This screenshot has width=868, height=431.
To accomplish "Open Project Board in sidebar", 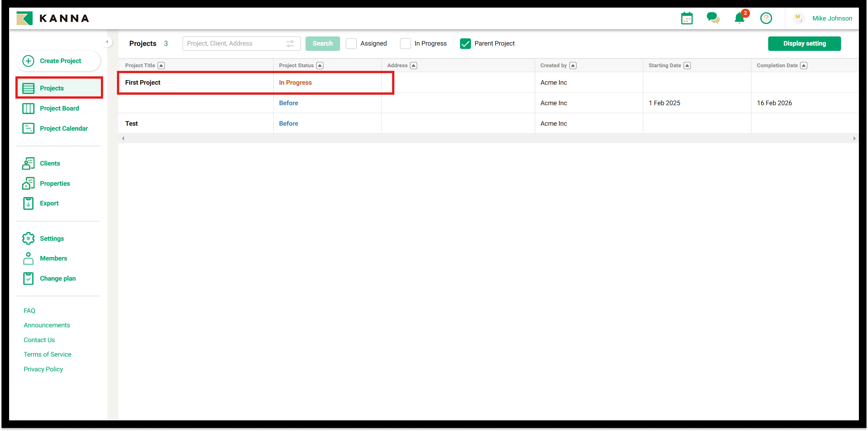I will (x=59, y=108).
